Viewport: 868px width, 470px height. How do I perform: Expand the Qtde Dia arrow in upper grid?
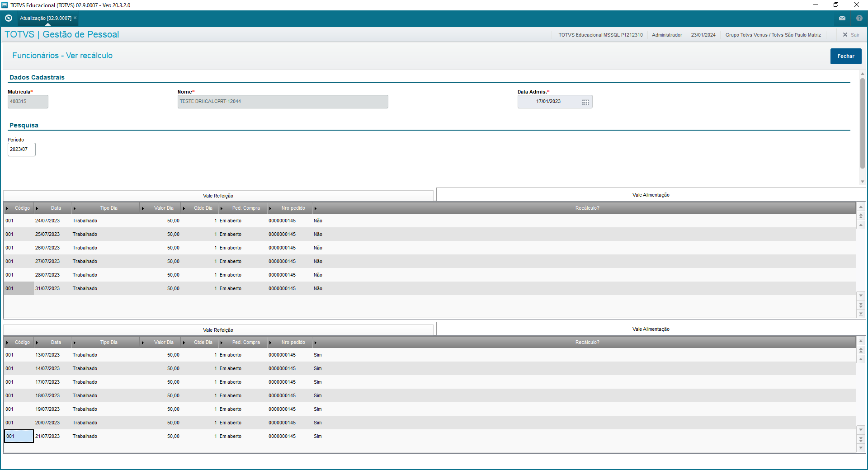tap(184, 208)
